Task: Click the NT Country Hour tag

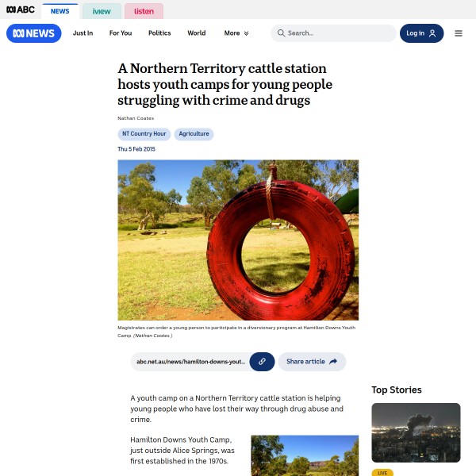Action: coord(144,134)
